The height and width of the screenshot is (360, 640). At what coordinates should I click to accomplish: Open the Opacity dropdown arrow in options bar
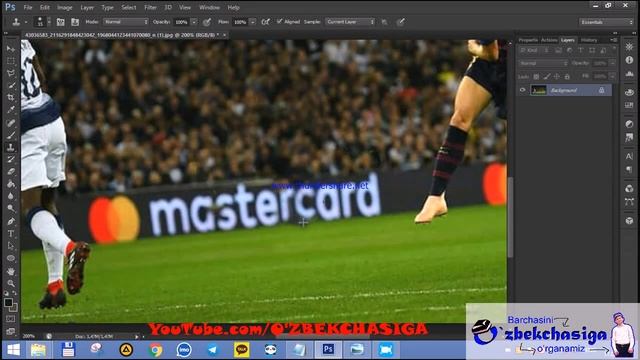click(194, 22)
